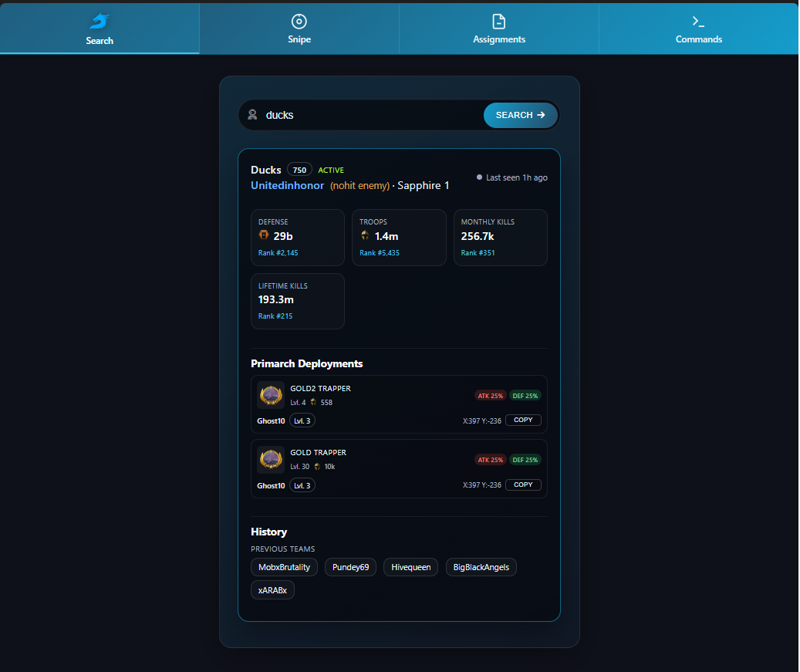Click the Commands terminal prompt icon
Screen dimensions: 800x672
(698, 21)
